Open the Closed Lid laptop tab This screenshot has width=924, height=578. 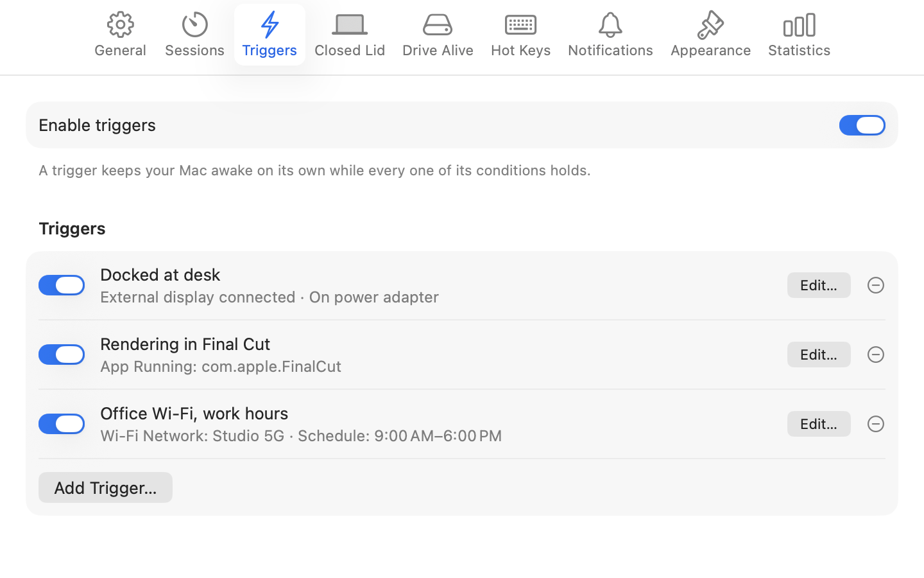tap(350, 35)
